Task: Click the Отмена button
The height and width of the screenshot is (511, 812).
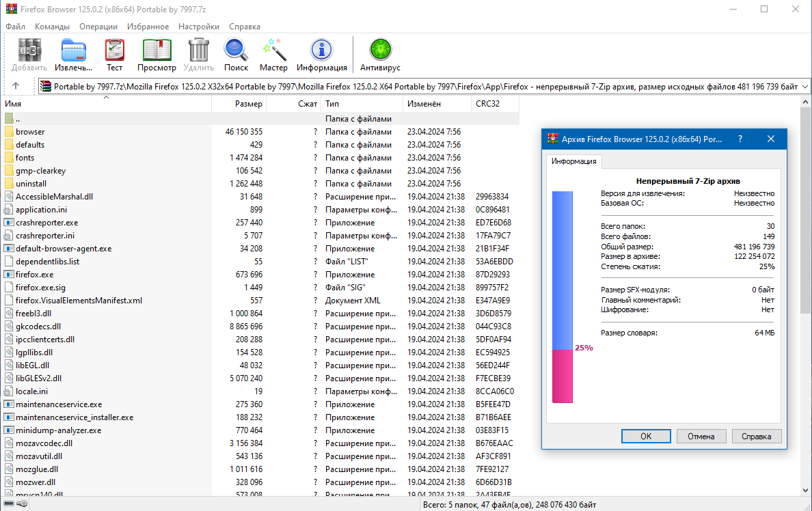Action: [x=701, y=436]
